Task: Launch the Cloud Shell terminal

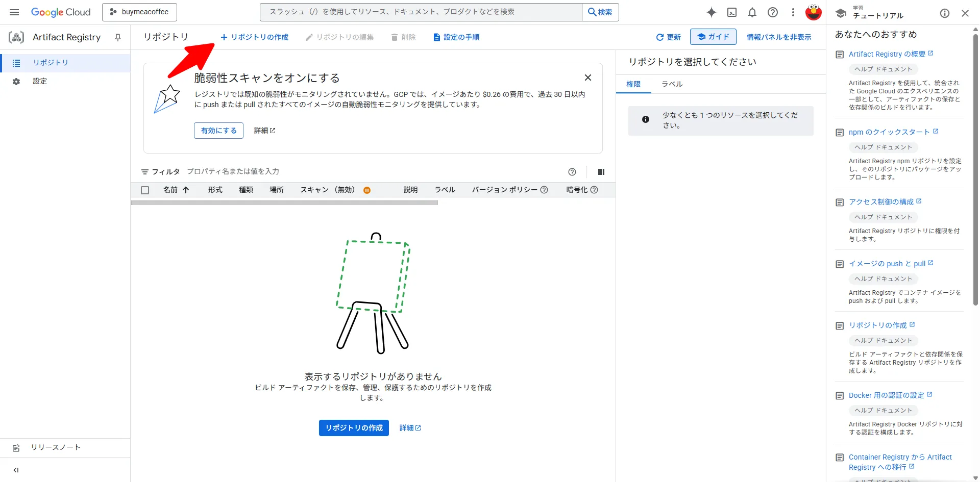Action: click(731, 12)
